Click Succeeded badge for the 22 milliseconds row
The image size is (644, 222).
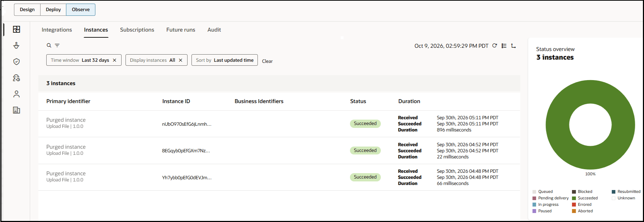pyautogui.click(x=365, y=151)
